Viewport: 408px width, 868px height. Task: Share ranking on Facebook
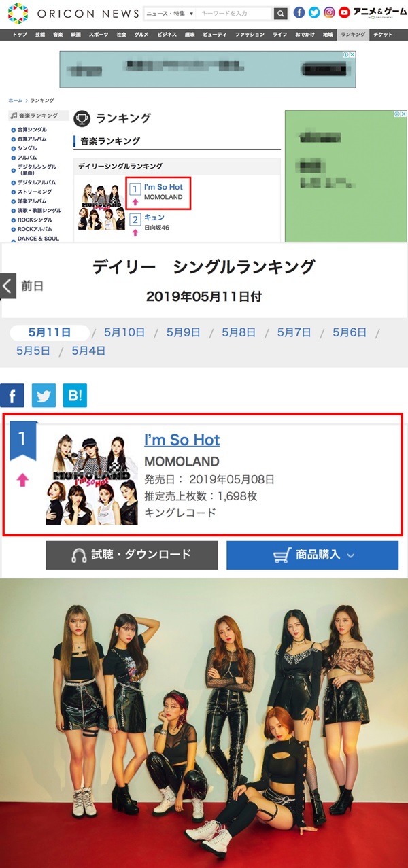pos(12,396)
